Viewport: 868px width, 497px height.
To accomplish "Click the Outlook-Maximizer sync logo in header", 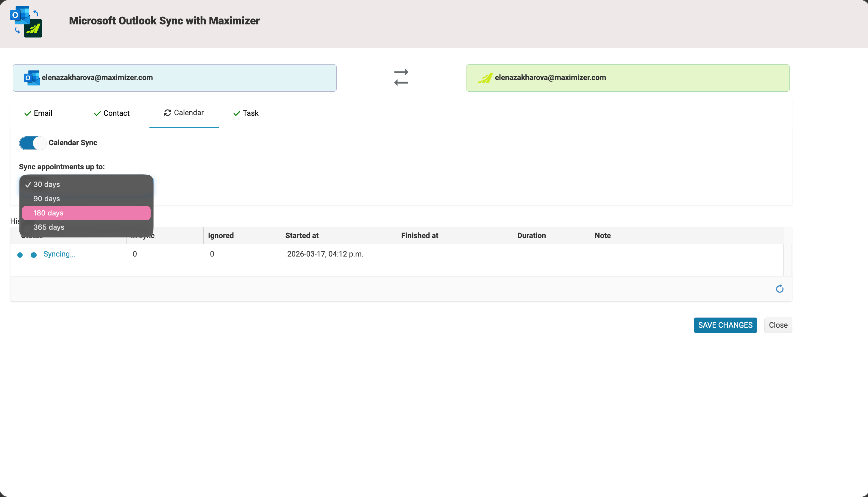I will click(x=26, y=21).
